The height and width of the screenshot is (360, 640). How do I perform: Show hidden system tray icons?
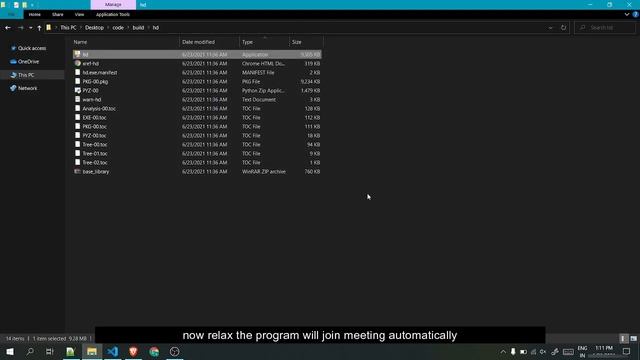(503, 352)
